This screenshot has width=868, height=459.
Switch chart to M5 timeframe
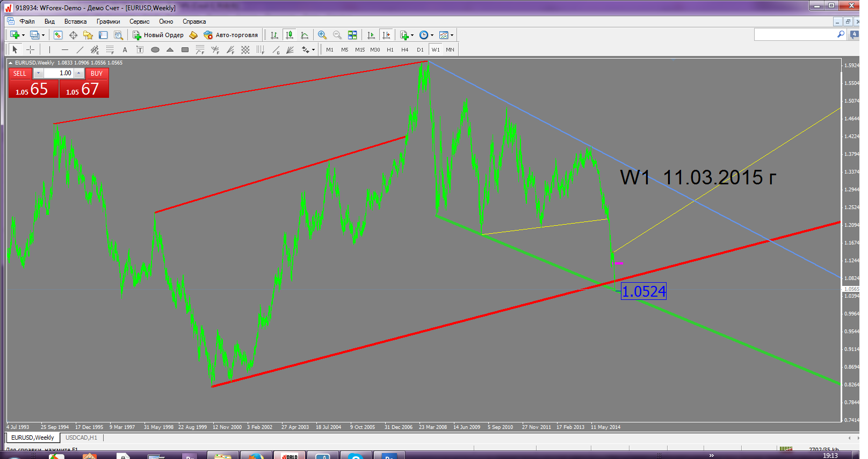345,49
